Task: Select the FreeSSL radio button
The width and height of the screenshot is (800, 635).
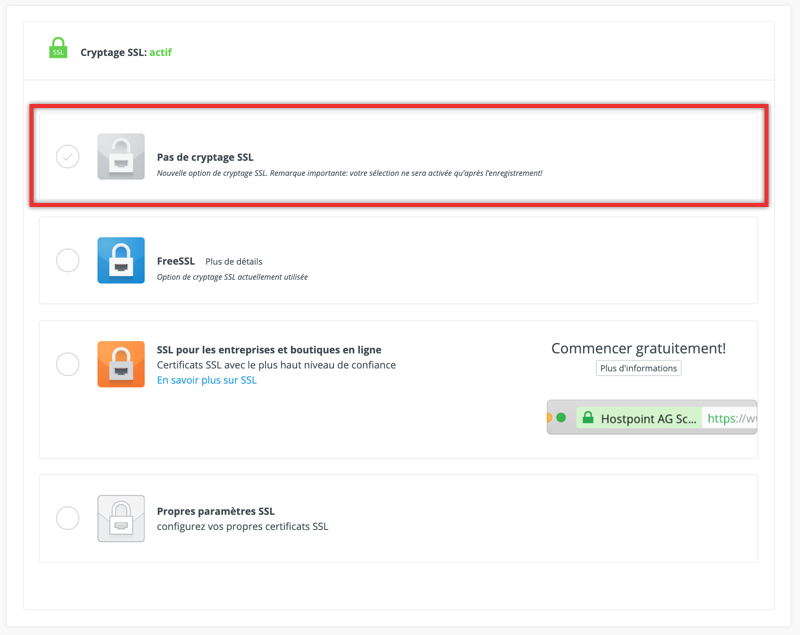Action: (67, 261)
